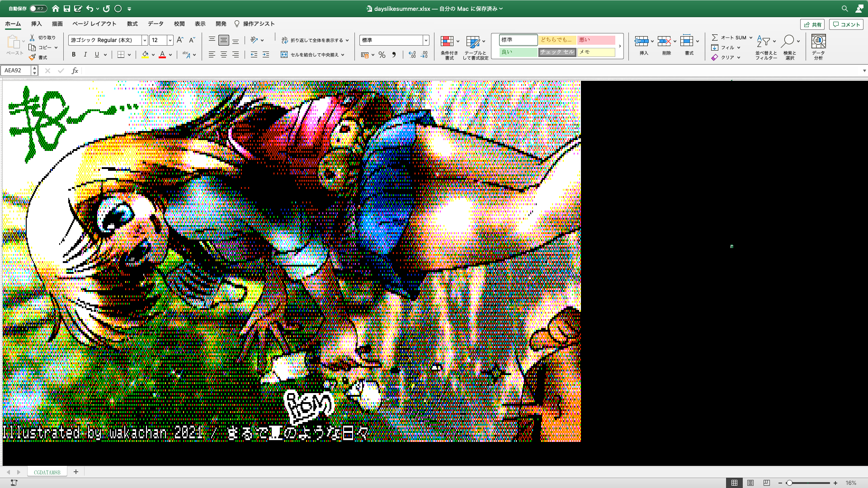Expand font color dropdown arrow
This screenshot has width=868, height=488.
coord(170,55)
